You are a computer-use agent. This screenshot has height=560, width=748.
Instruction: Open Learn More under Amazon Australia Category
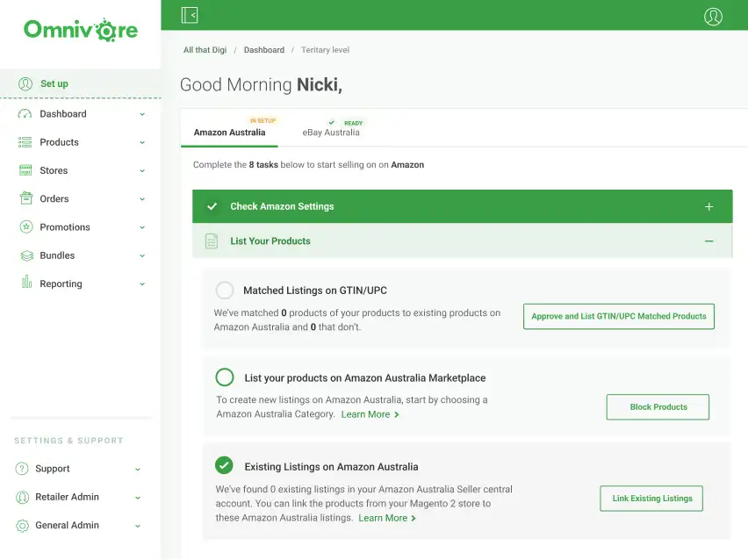370,414
